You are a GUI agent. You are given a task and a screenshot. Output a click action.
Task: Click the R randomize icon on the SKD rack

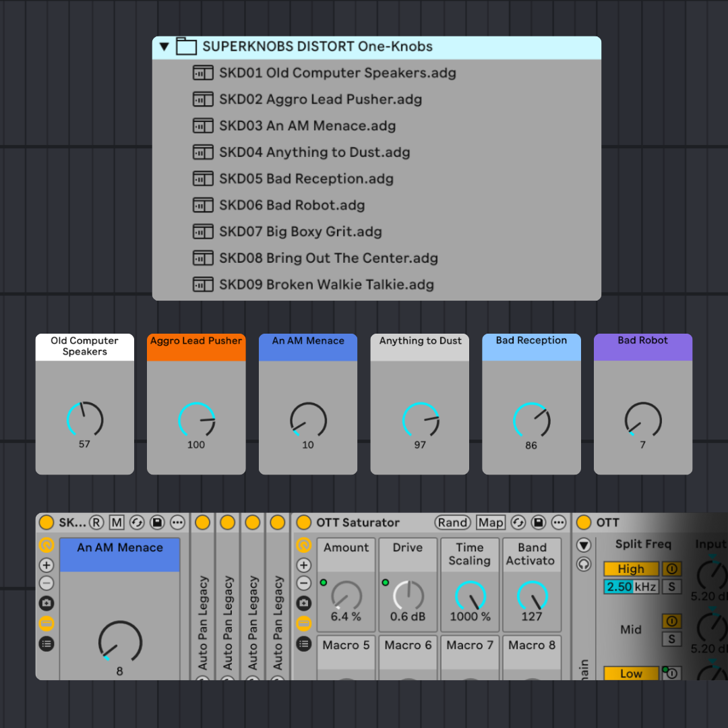click(96, 523)
